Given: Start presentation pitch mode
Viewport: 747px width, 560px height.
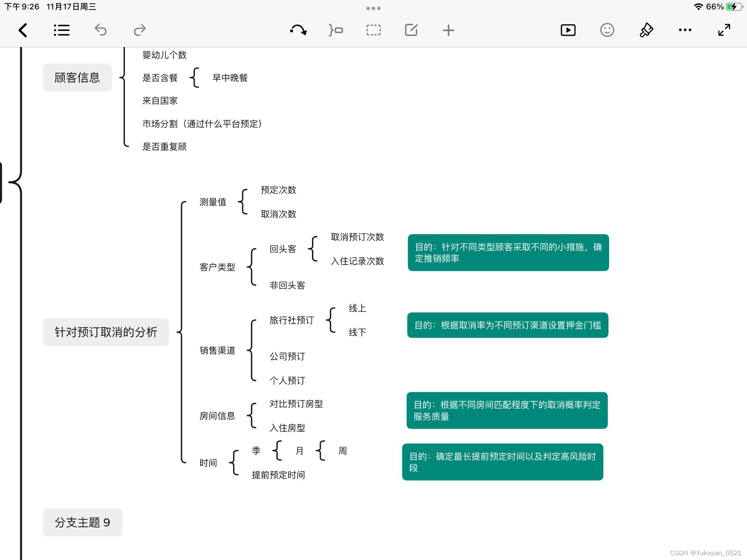Looking at the screenshot, I should (x=568, y=30).
